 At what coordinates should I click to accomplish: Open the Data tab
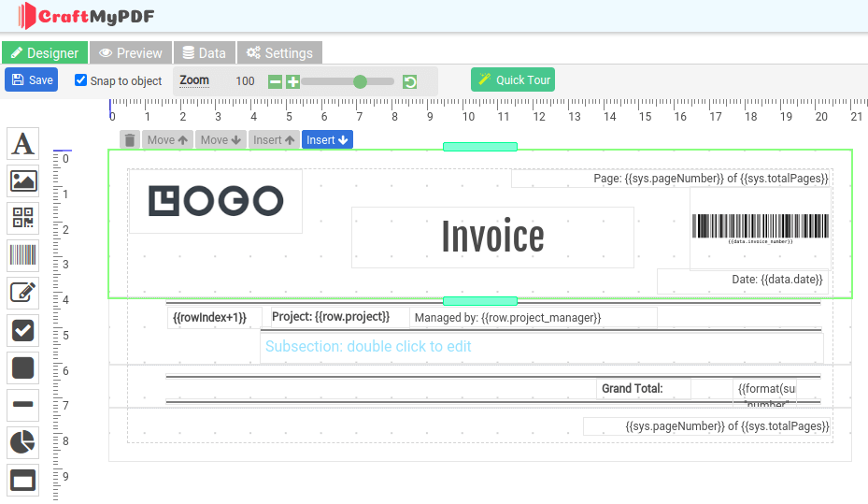tap(205, 52)
